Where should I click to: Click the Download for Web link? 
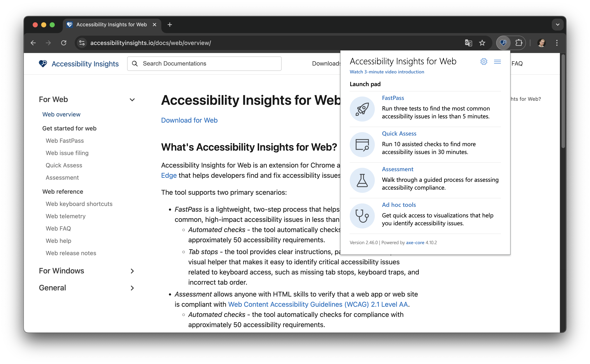pyautogui.click(x=189, y=120)
